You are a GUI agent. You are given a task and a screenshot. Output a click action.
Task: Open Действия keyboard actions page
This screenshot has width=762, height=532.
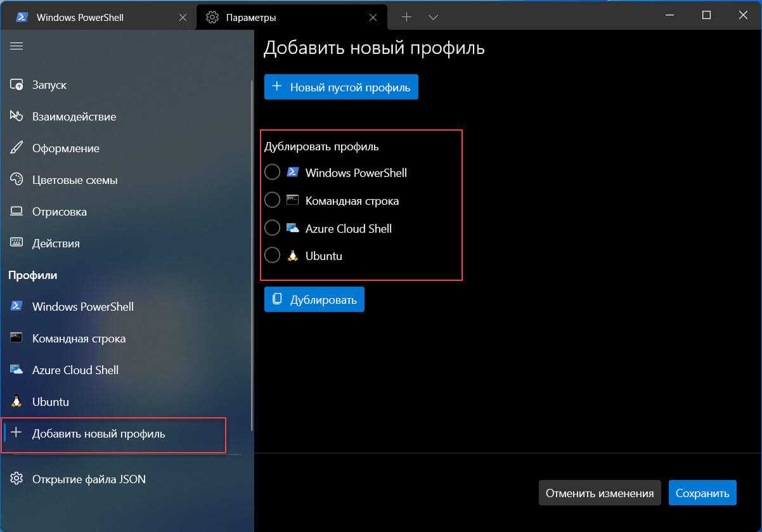(56, 243)
